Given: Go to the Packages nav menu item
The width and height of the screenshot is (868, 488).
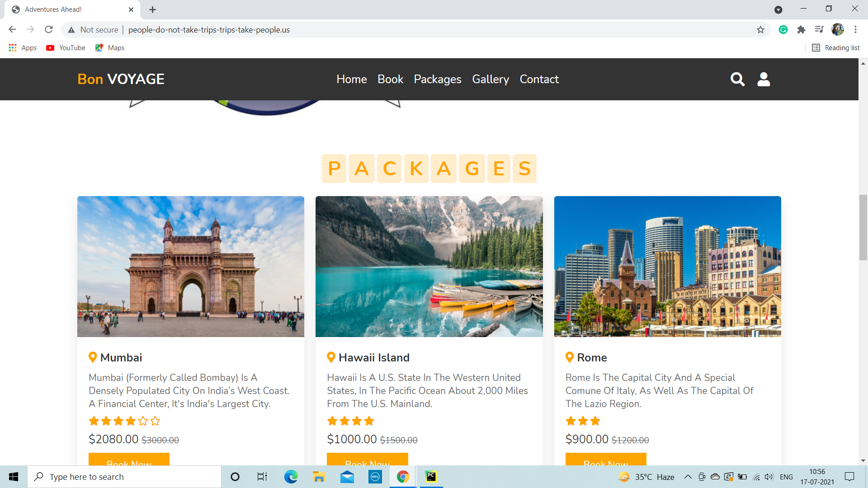Looking at the screenshot, I should tap(437, 79).
